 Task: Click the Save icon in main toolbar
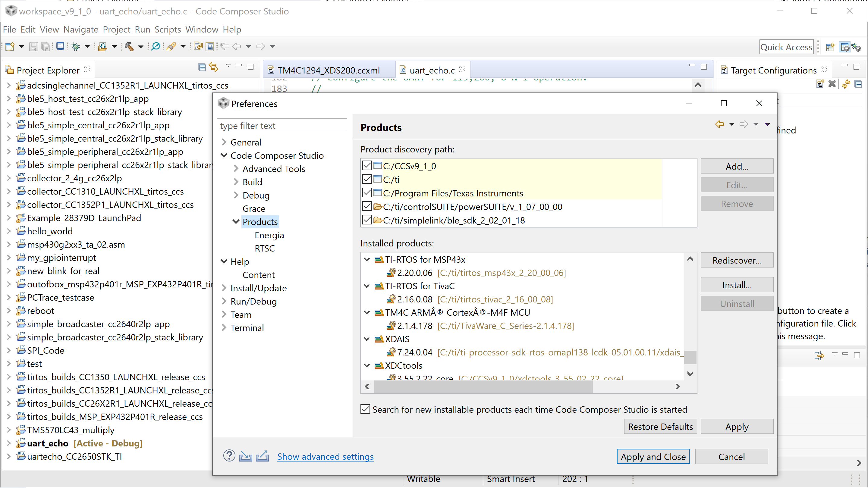(x=33, y=46)
